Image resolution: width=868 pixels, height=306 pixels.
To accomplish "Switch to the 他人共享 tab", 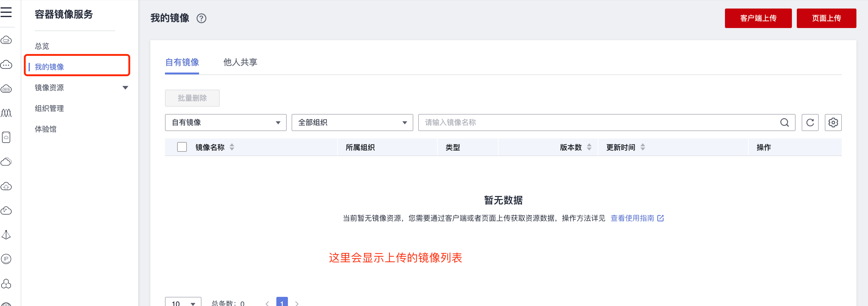I will pos(240,62).
